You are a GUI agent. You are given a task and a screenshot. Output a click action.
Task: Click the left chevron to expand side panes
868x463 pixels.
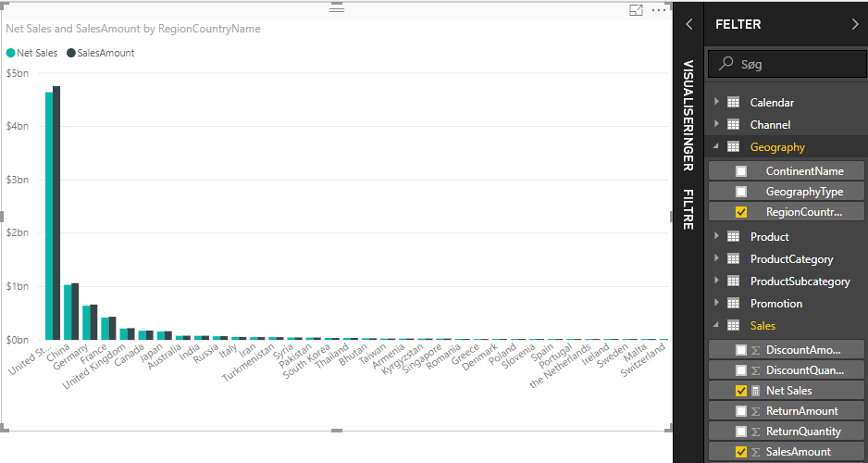[x=688, y=25]
